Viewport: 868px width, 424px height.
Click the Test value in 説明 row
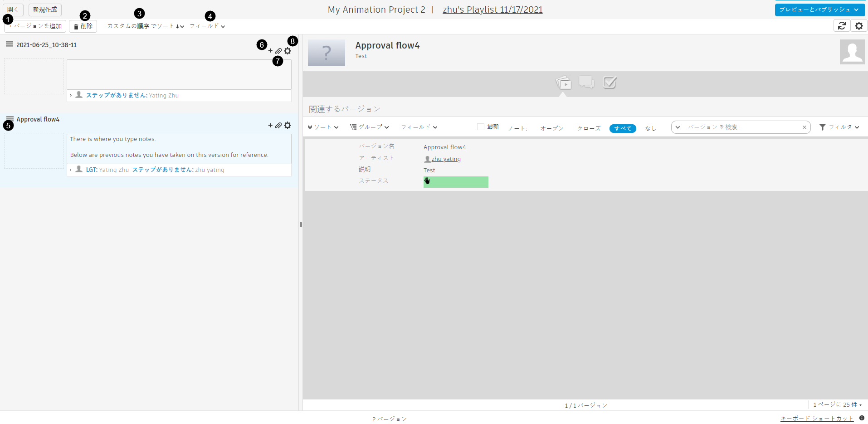(429, 171)
